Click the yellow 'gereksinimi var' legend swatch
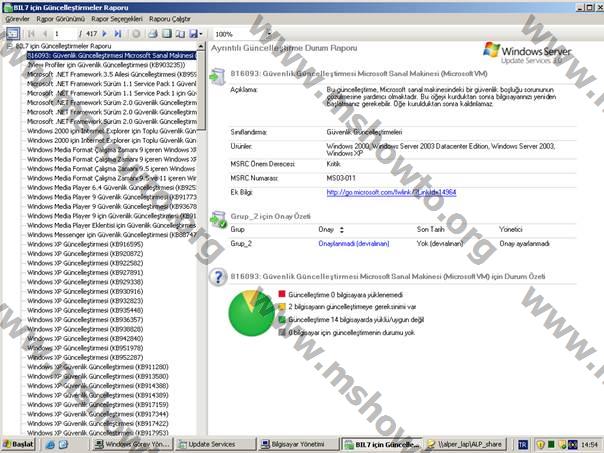Image resolution: width=604 pixels, height=453 pixels. (x=282, y=307)
